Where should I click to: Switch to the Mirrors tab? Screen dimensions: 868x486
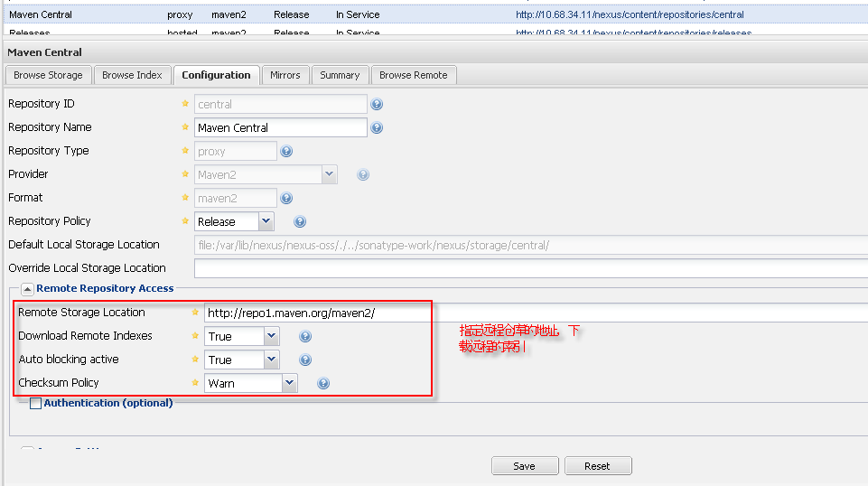coord(285,75)
